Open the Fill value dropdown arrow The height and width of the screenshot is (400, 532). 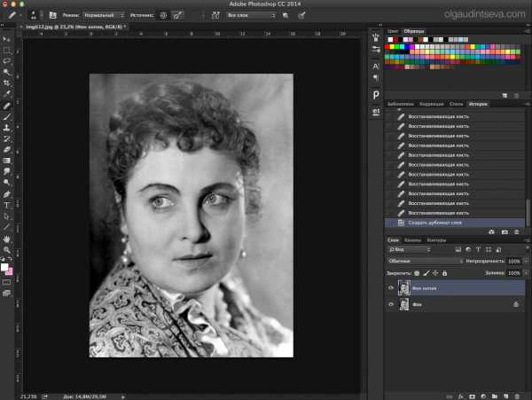click(x=527, y=273)
